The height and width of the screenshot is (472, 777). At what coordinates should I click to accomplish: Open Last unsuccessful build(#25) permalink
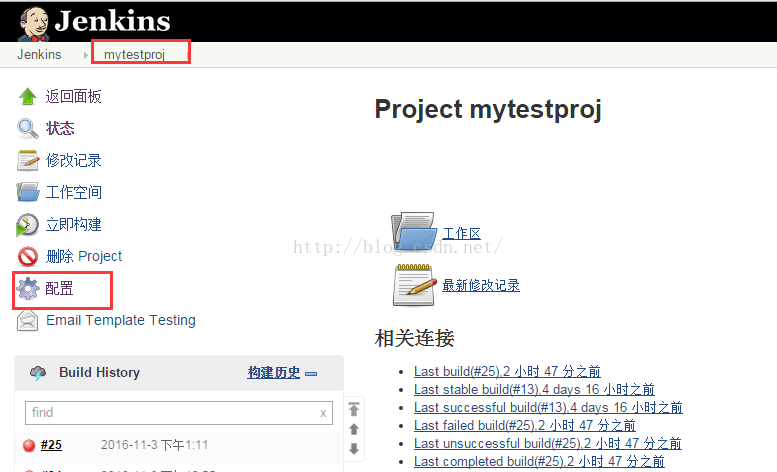pyautogui.click(x=548, y=443)
